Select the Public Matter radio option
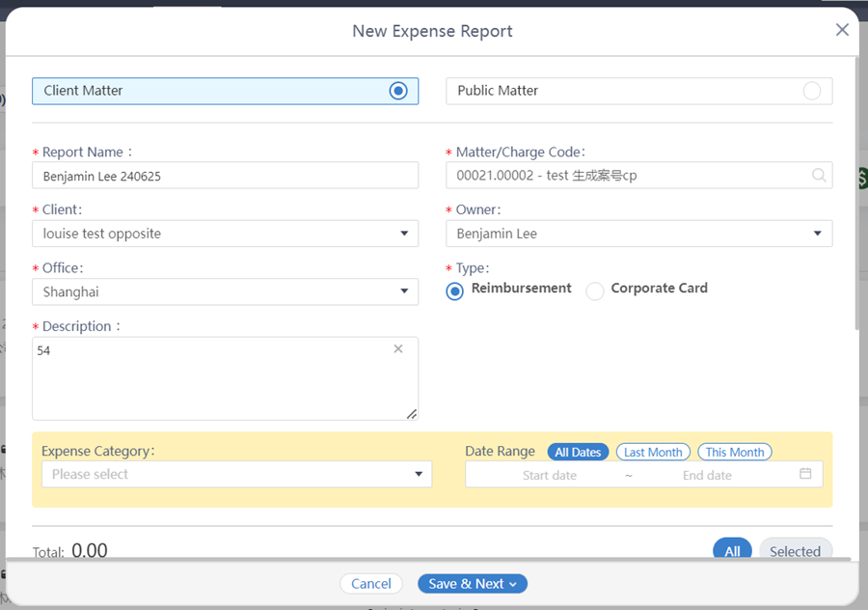Screen dimensions: 868x610 click(x=811, y=91)
